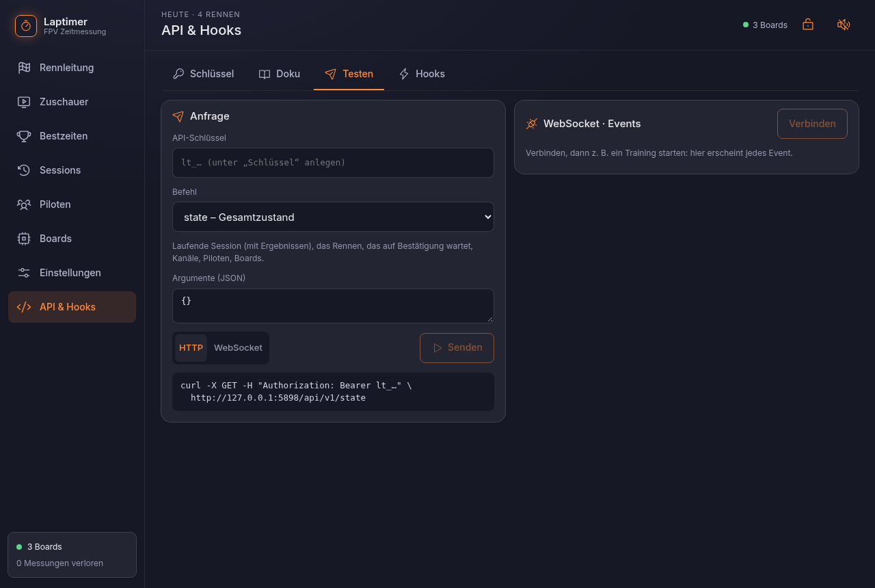
Task: Click the Piloten people icon
Action: [24, 204]
